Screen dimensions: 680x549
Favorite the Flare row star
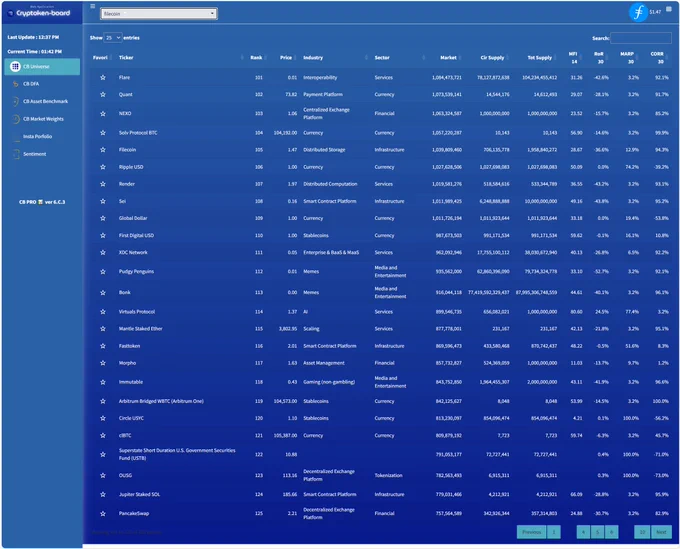103,77
